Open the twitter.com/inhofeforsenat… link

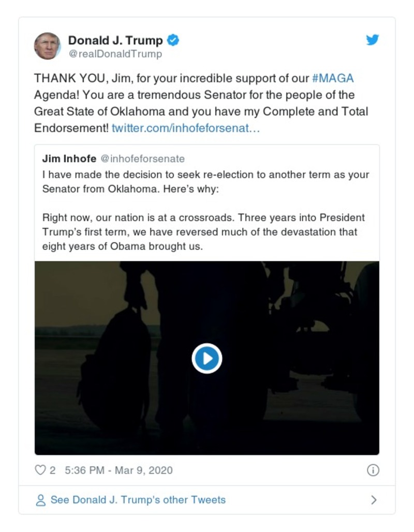[x=186, y=127]
